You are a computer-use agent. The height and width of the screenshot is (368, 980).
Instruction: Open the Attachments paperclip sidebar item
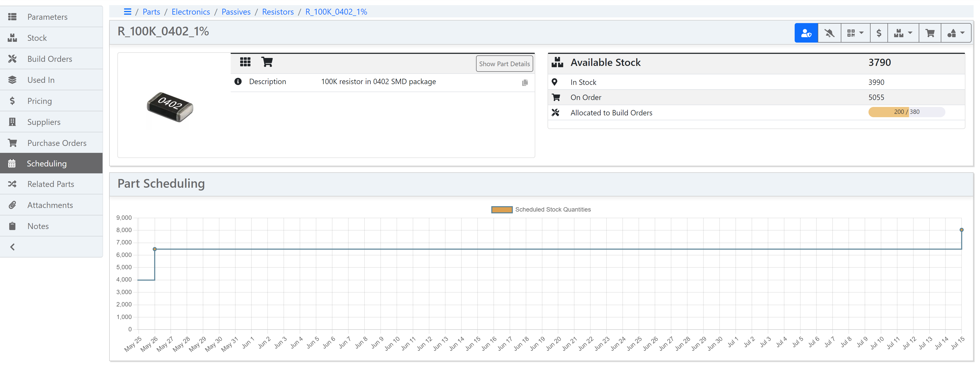[50, 205]
